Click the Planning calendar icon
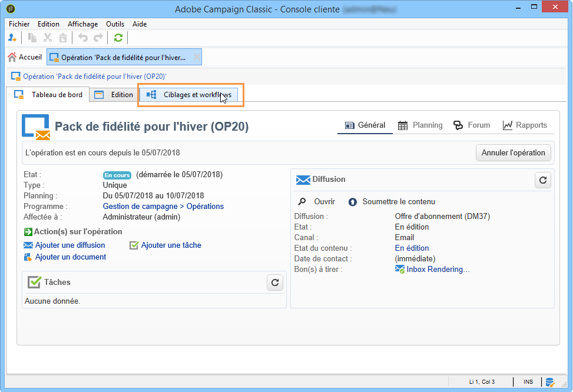The height and width of the screenshot is (392, 573). (403, 125)
